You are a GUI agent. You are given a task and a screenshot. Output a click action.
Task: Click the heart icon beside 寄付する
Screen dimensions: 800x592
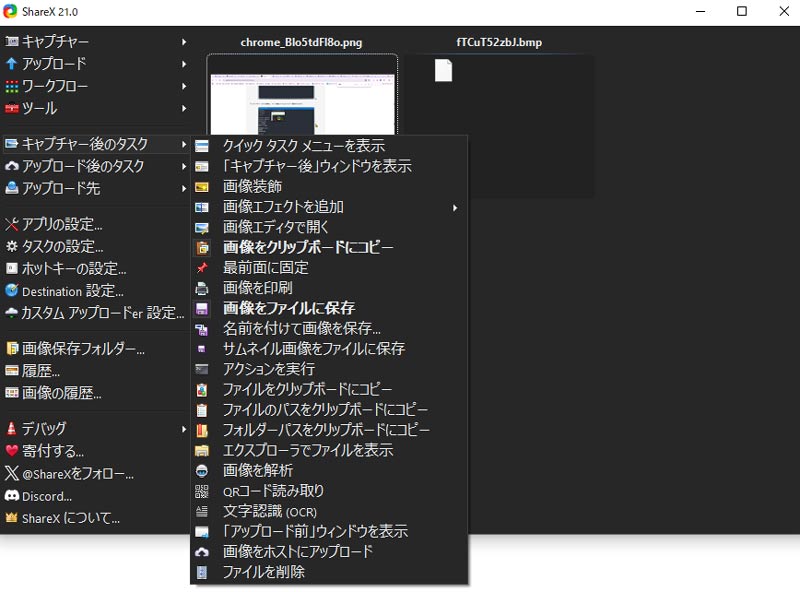[12, 451]
